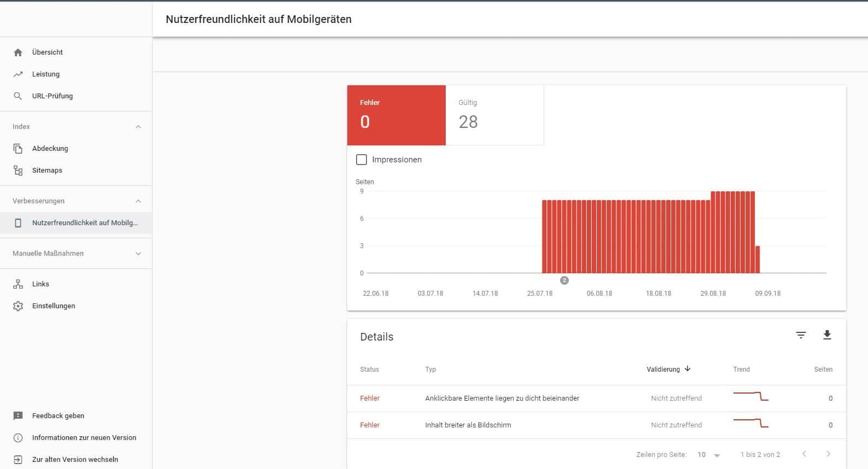Screen dimensions: 868x469
Task: Open row Inhalt breiter als Bildschirm
Action: [597, 425]
